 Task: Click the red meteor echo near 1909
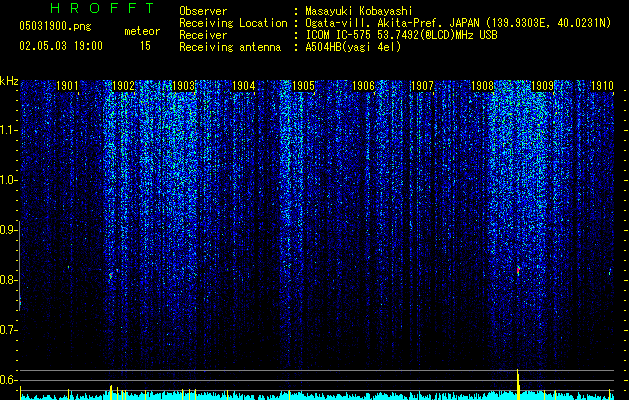(518, 270)
